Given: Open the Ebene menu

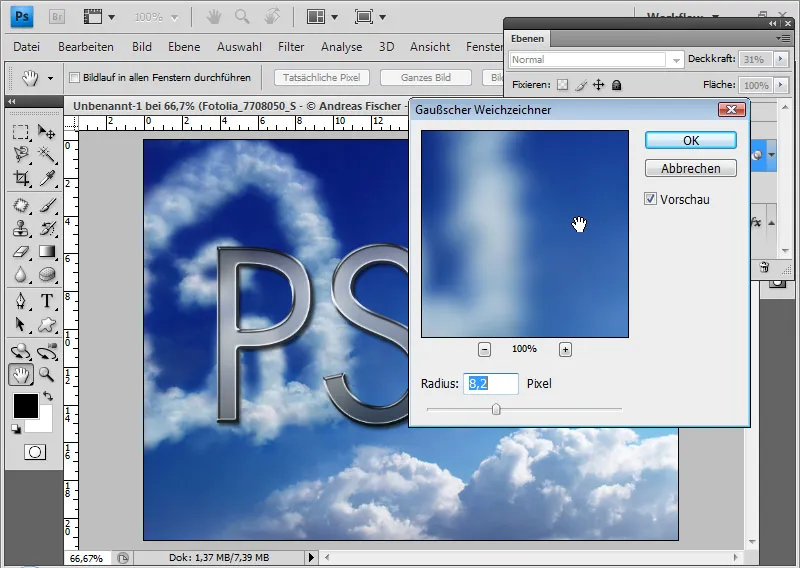Looking at the screenshot, I should click(x=184, y=47).
